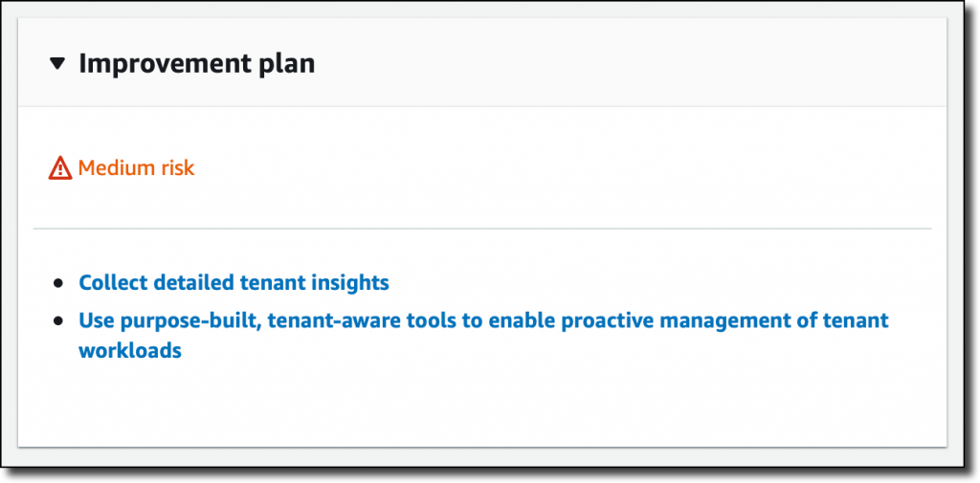The image size is (980, 483).
Task: Click the Improvement plan heading text
Action: pos(196,64)
